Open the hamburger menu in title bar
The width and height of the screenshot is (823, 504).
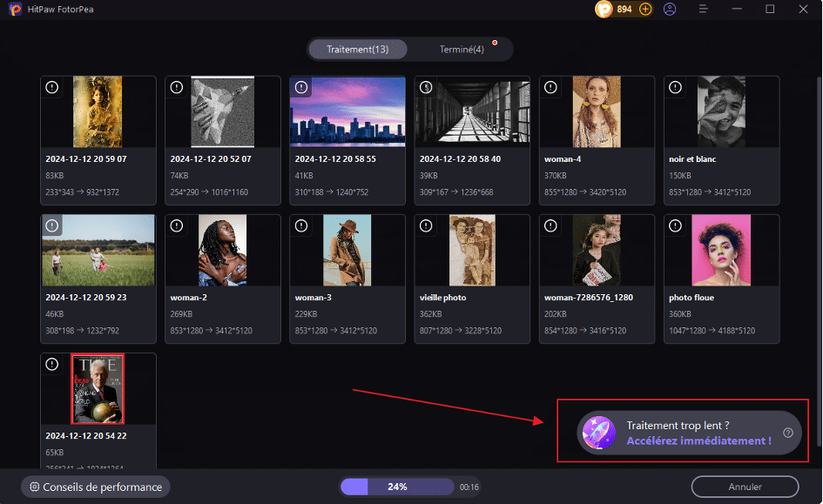704,9
